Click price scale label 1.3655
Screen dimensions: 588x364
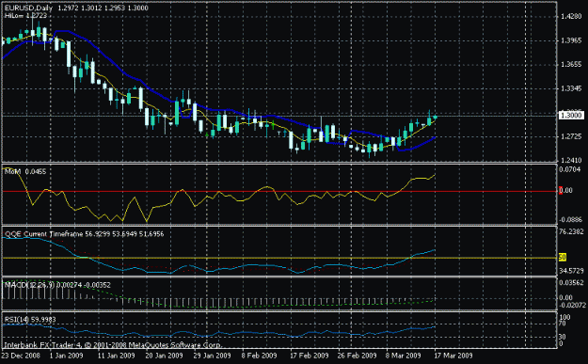click(x=571, y=65)
